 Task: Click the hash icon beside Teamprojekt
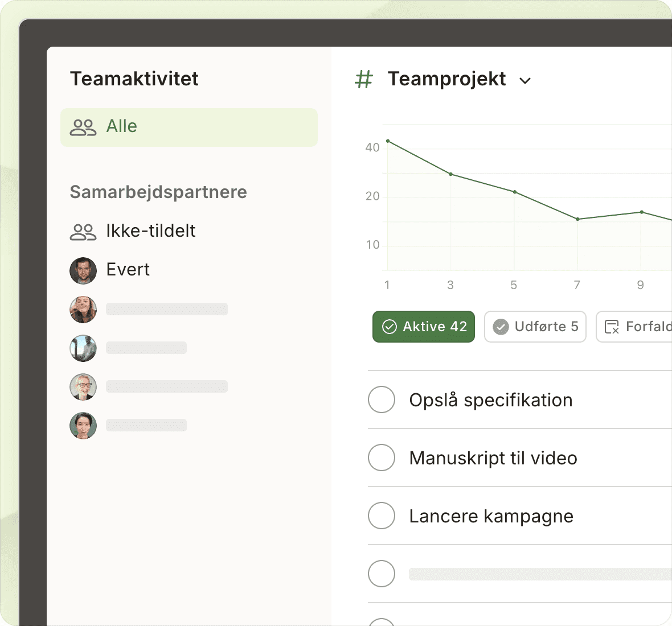363,80
